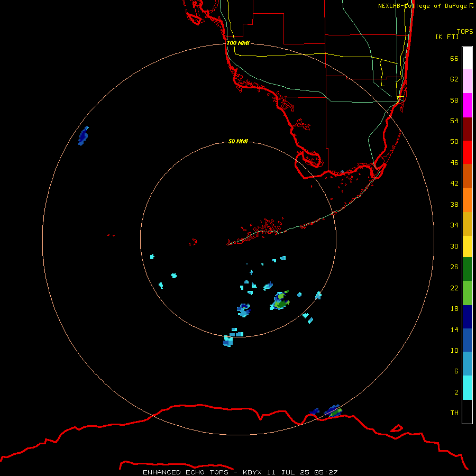Click the legend value 46
The width and height of the screenshot is (476, 476).
coord(454,163)
